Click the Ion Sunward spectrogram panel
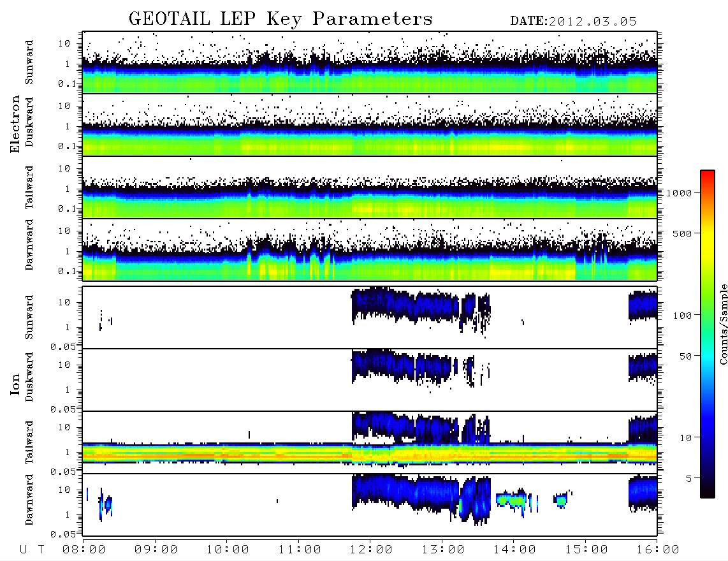This screenshot has height=561, width=728. 370,317
